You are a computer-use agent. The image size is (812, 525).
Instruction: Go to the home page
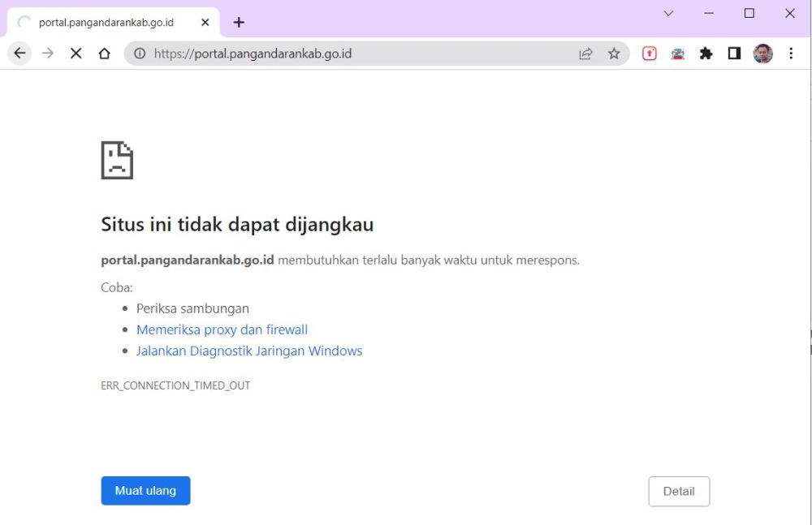(104, 54)
